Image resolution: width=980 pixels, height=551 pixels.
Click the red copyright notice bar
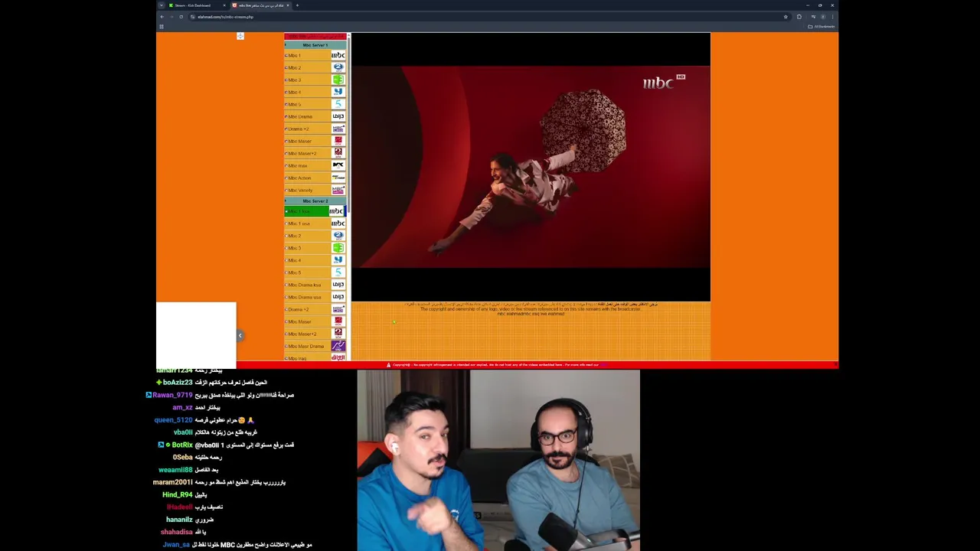pos(498,365)
